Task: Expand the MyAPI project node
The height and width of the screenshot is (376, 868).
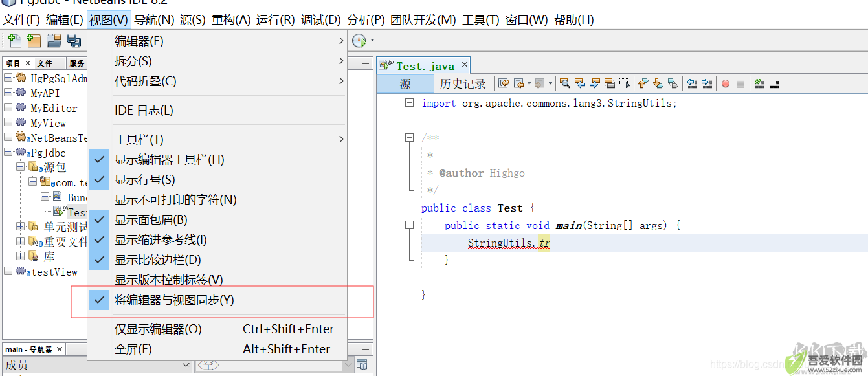Action: pyautogui.click(x=8, y=93)
